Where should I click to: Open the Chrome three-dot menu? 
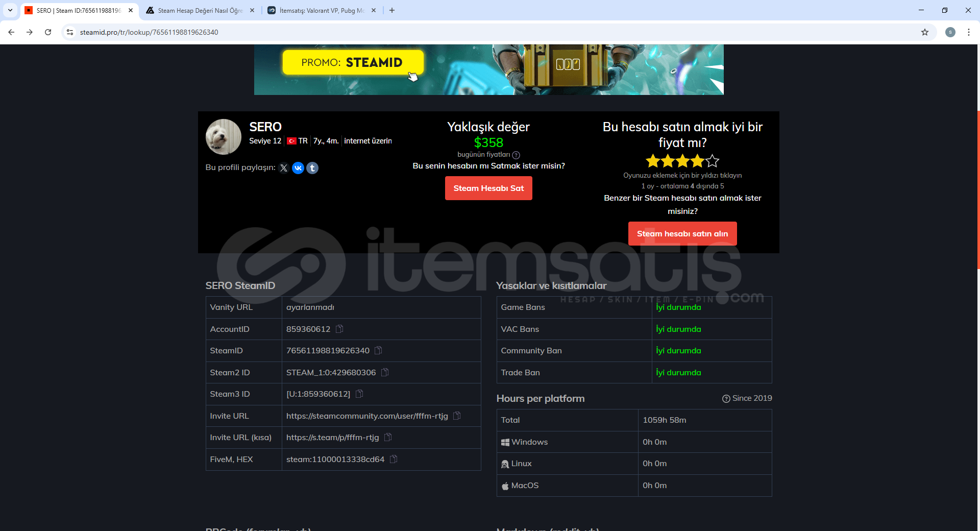969,32
